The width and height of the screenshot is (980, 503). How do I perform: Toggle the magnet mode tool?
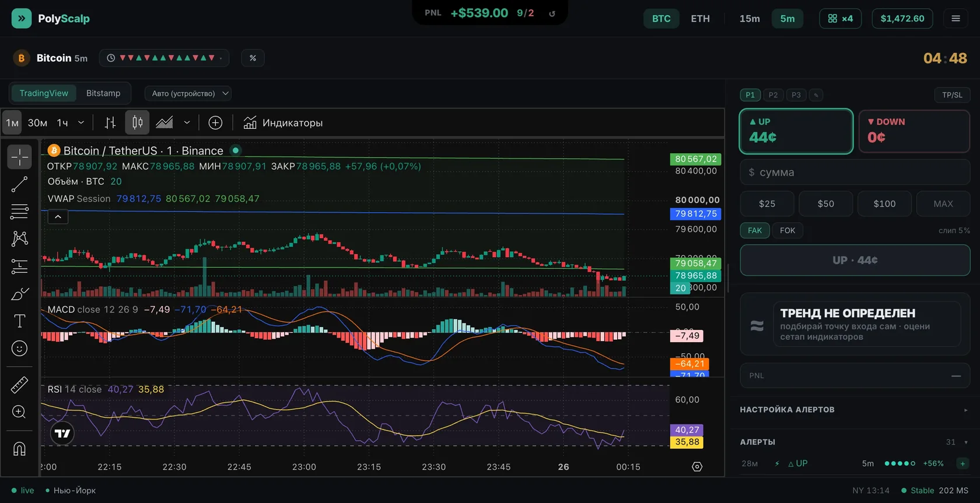click(19, 449)
